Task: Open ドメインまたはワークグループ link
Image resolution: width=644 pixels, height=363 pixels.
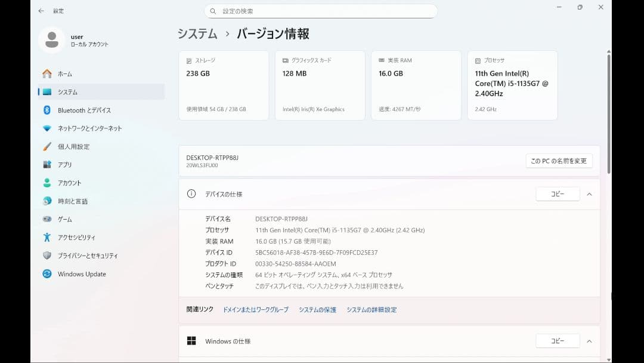Action: (255, 309)
